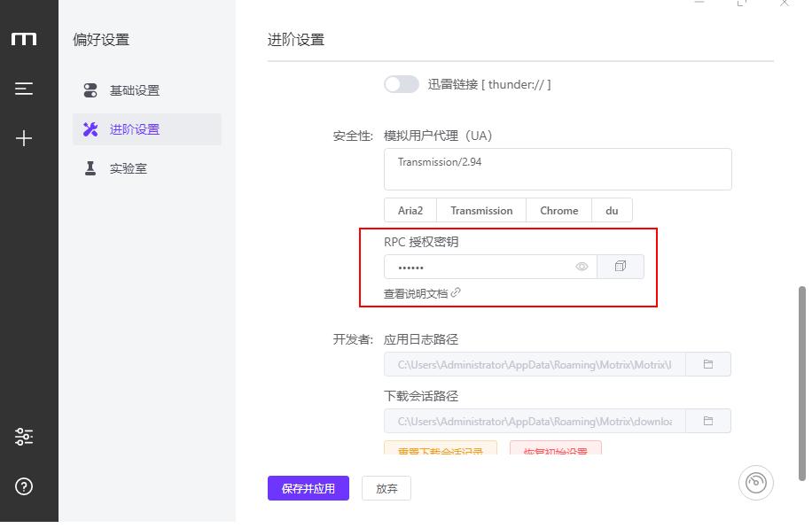Open the help question mark icon
The image size is (812, 528).
coord(24,486)
